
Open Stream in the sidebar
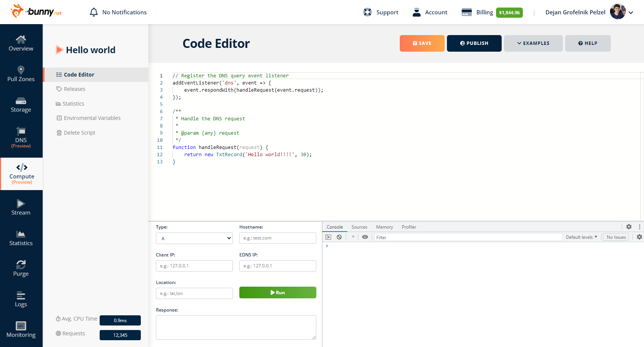tap(21, 207)
